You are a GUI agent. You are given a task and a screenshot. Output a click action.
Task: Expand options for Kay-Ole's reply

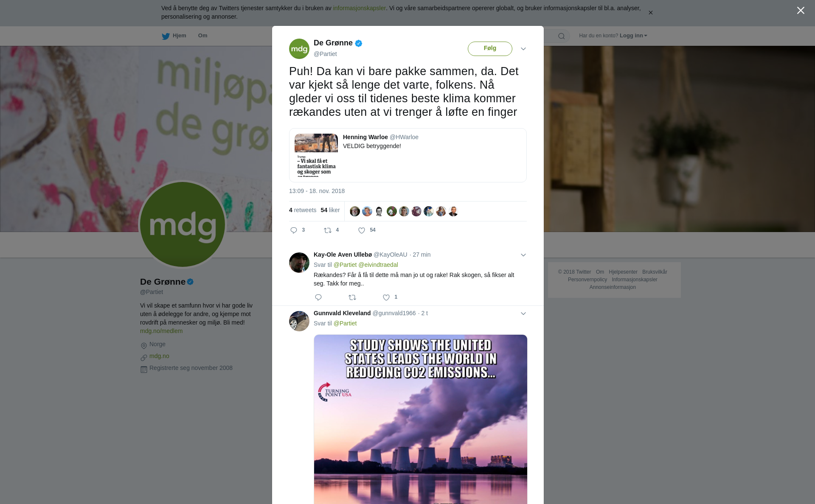coord(523,255)
